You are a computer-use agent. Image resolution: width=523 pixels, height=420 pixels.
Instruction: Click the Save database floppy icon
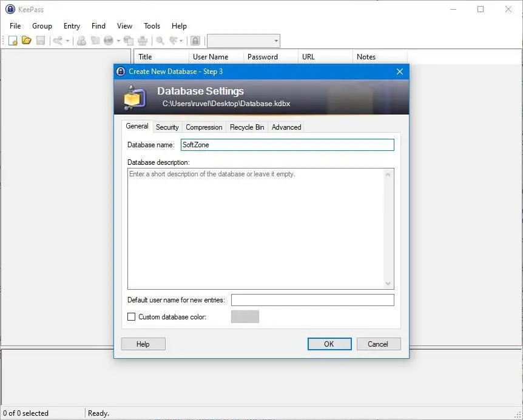pos(41,41)
